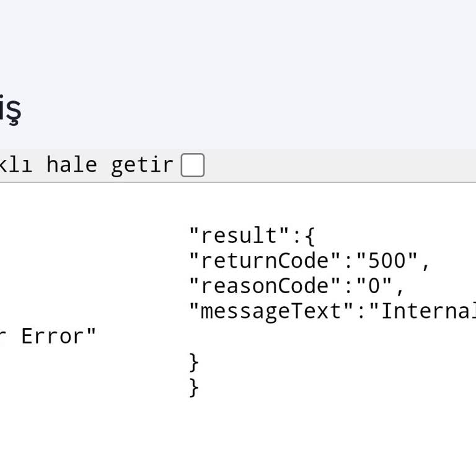This screenshot has width=476, height=476.
Task: Click the word "getir" beside the checkbox
Action: (142, 165)
